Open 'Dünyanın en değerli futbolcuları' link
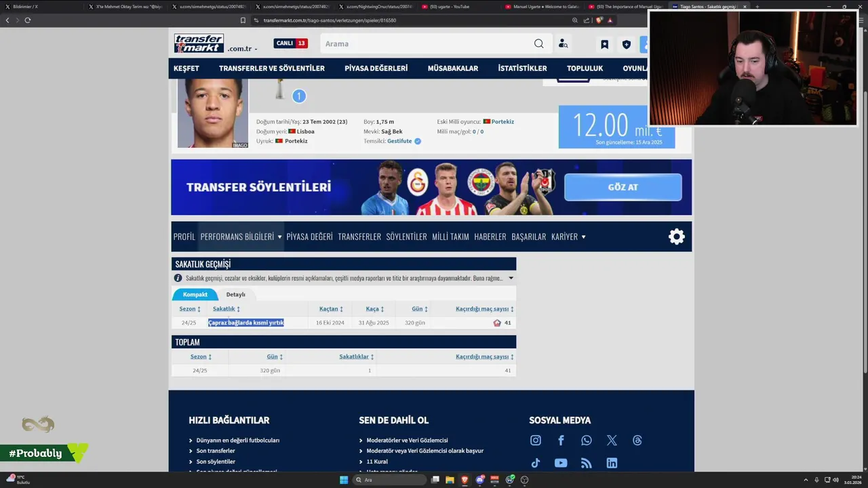Image resolution: width=868 pixels, height=488 pixels. click(x=238, y=440)
